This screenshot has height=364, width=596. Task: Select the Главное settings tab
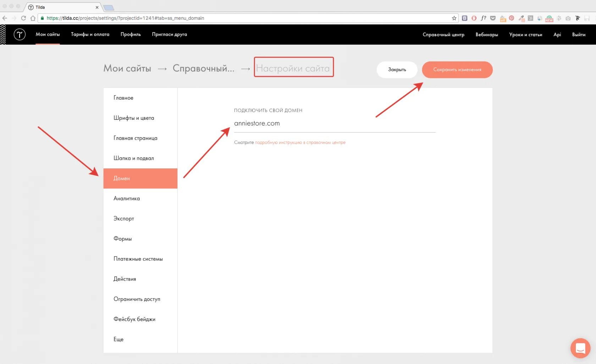click(140, 98)
